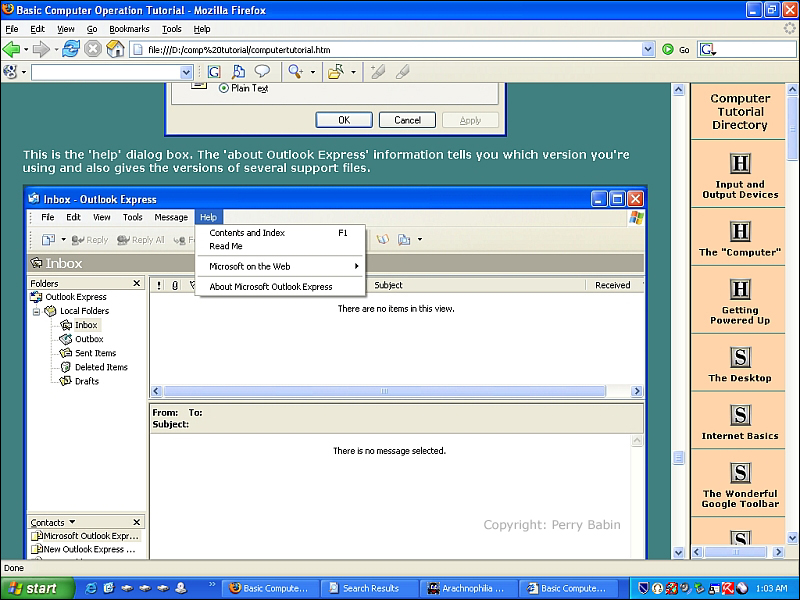Screen dimensions: 800x600
Task: Click Google toolbar search G icon
Action: click(214, 72)
